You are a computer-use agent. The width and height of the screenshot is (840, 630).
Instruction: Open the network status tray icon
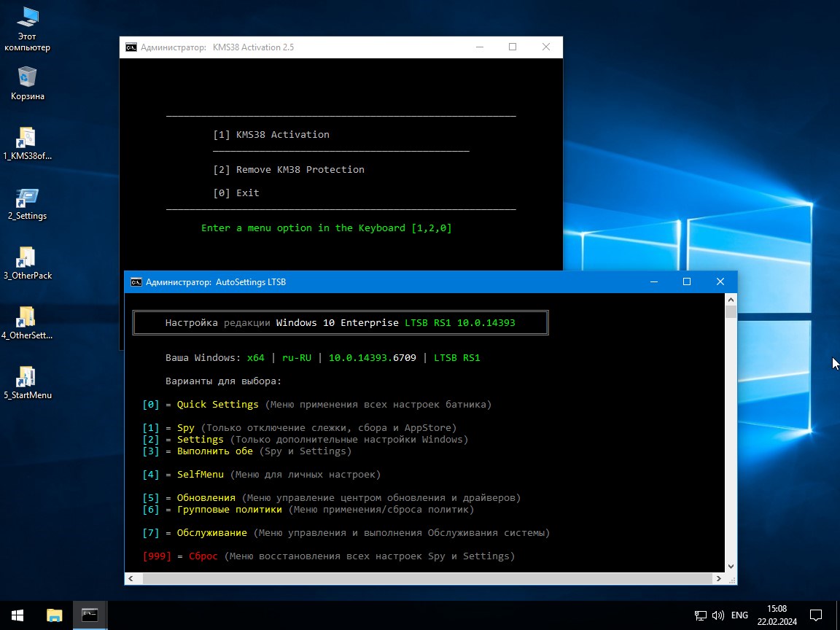point(700,615)
